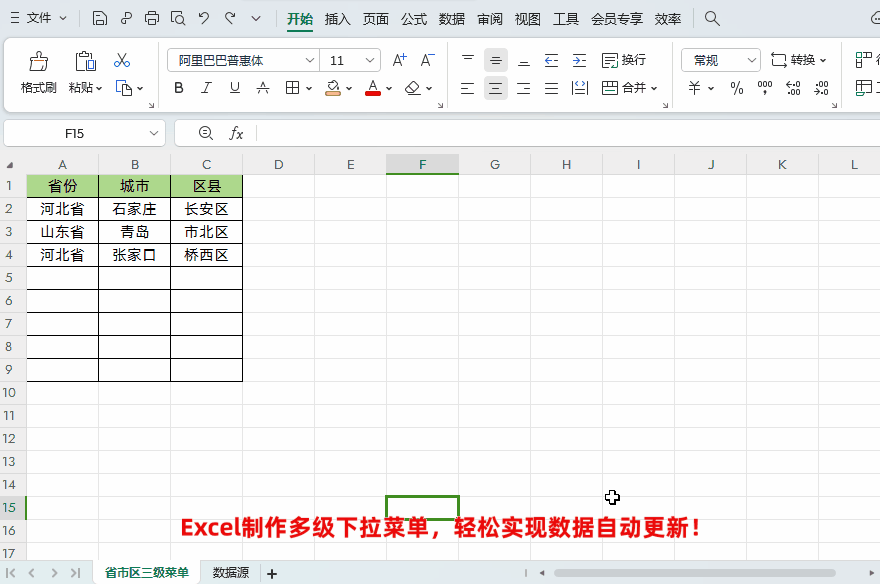Click the Format Painter (格式刷) brush
This screenshot has height=584, width=880.
(39, 61)
